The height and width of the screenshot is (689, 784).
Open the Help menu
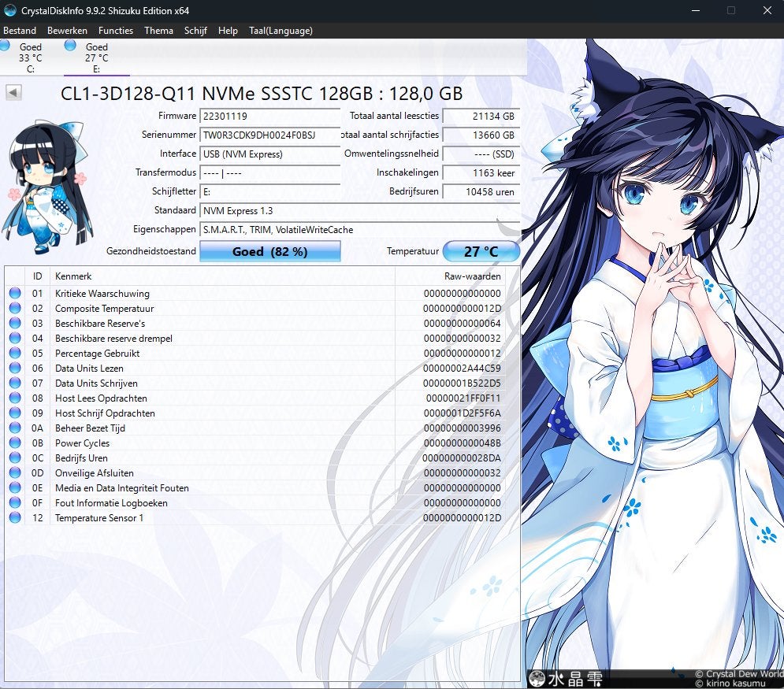[228, 31]
